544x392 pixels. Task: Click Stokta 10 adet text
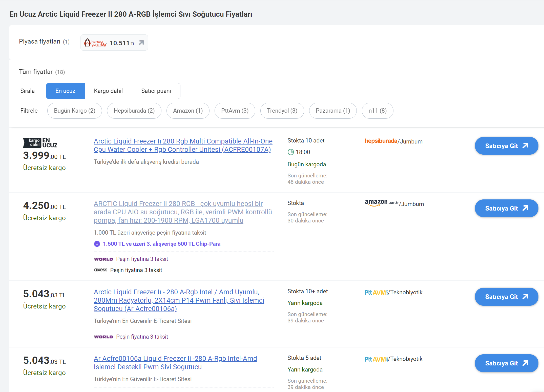click(x=306, y=140)
